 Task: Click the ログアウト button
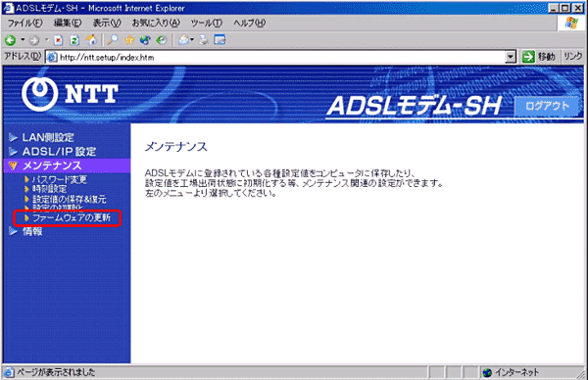pos(548,106)
